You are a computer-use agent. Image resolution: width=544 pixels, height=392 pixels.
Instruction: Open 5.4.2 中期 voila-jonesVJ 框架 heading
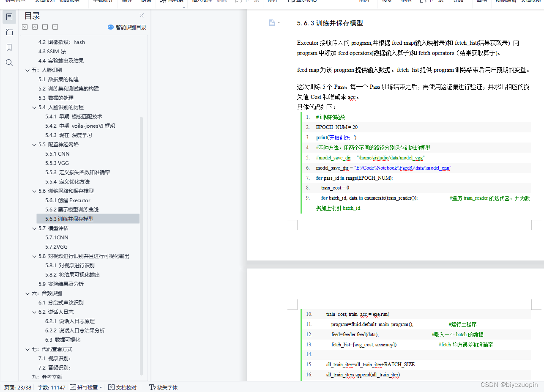click(x=80, y=126)
